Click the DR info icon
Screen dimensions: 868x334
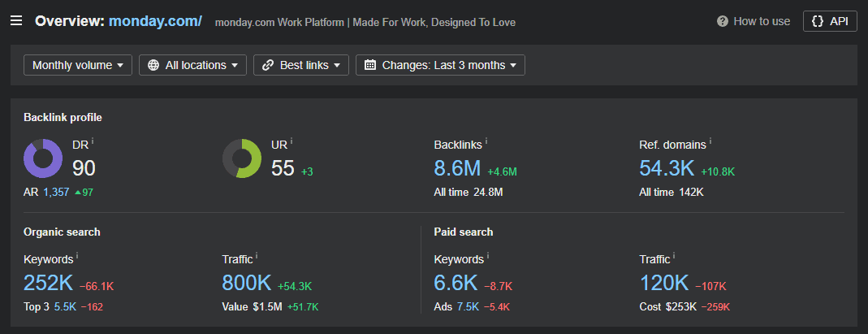click(x=93, y=141)
